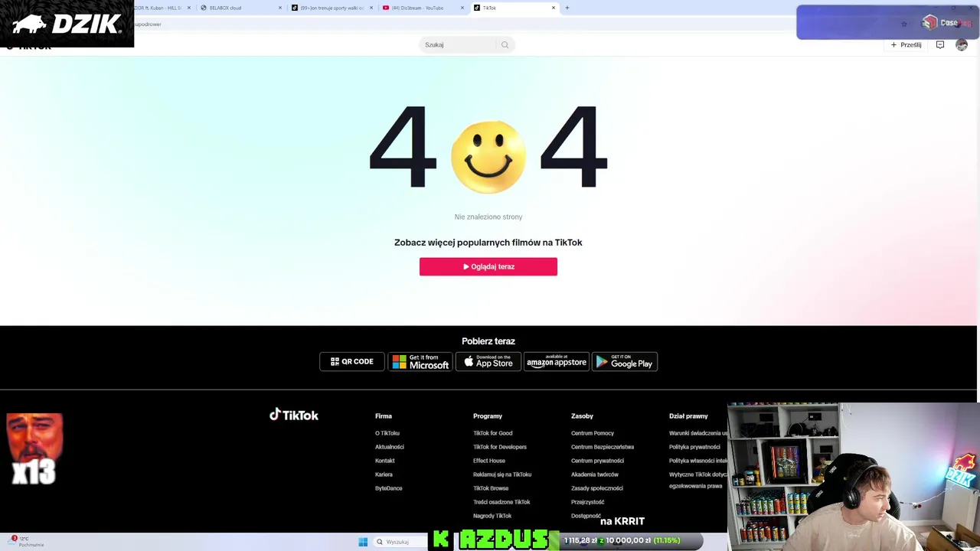980x551 pixels.
Task: Open the Centrum prywatności link
Action: (x=597, y=461)
